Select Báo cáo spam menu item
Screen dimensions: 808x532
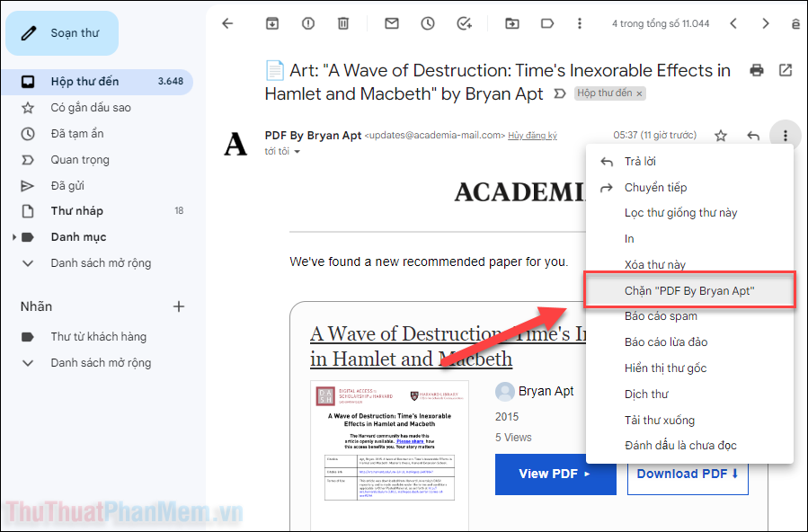(689, 315)
